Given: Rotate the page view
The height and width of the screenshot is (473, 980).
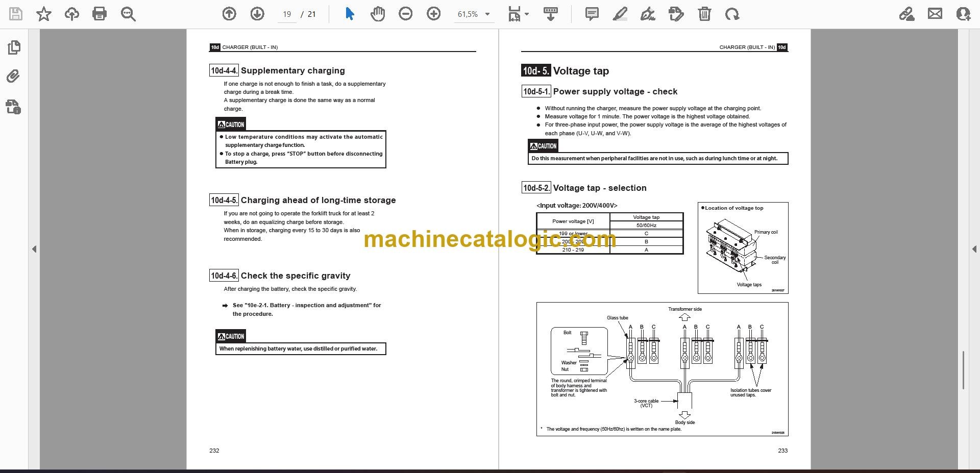Looking at the screenshot, I should pyautogui.click(x=732, y=14).
